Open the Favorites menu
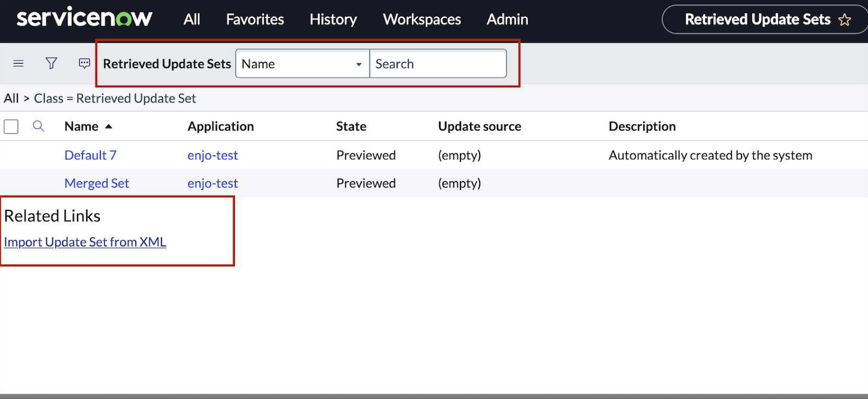This screenshot has height=399, width=868. (255, 20)
